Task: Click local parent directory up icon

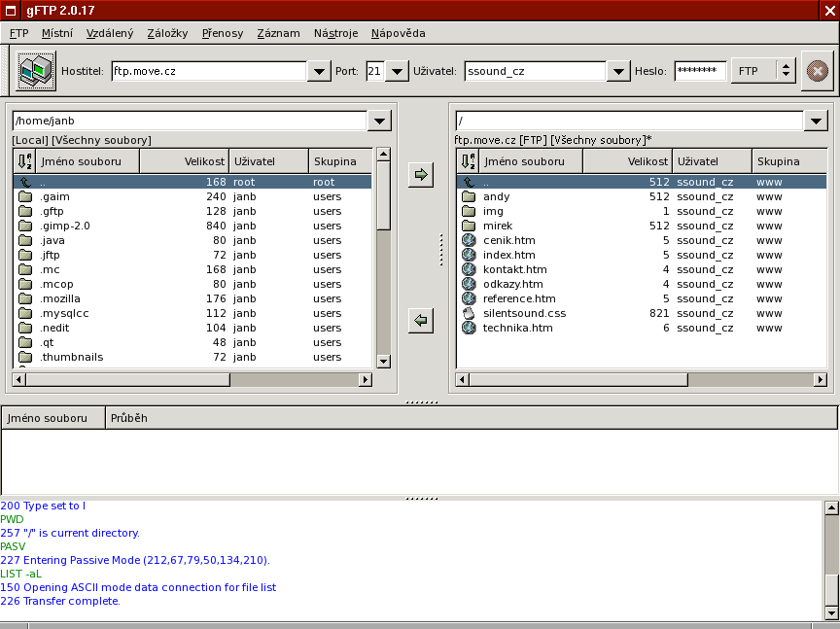Action: point(25,182)
